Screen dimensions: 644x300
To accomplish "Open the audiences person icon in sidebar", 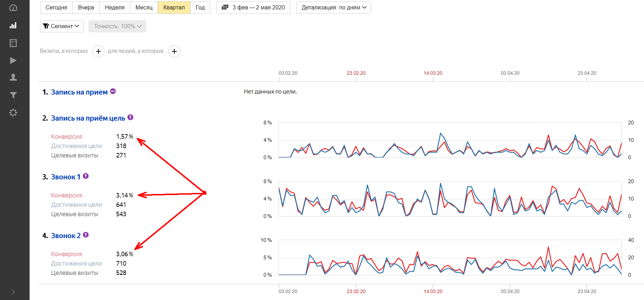I will [x=13, y=77].
